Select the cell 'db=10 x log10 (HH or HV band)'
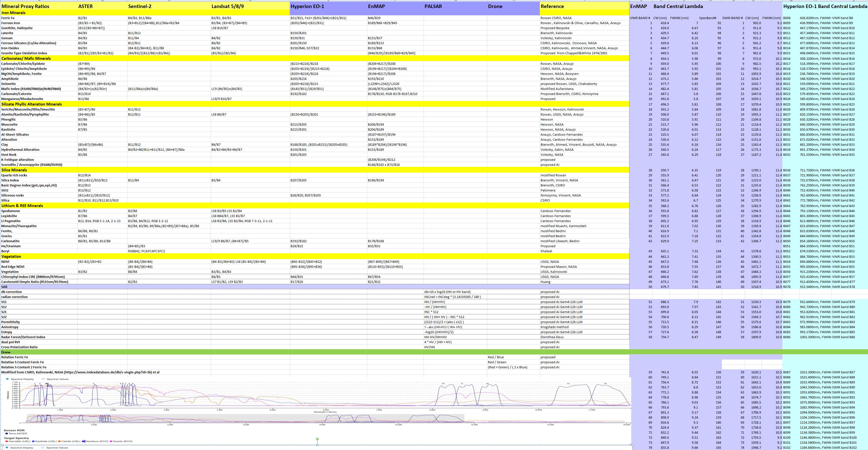The image size is (868, 450). coord(455,292)
